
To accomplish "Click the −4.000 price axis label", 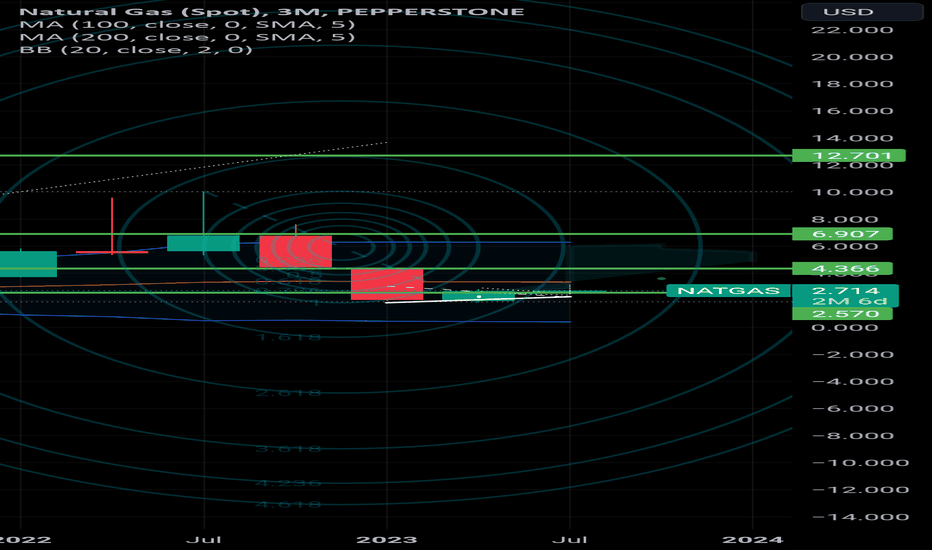I will [x=852, y=382].
